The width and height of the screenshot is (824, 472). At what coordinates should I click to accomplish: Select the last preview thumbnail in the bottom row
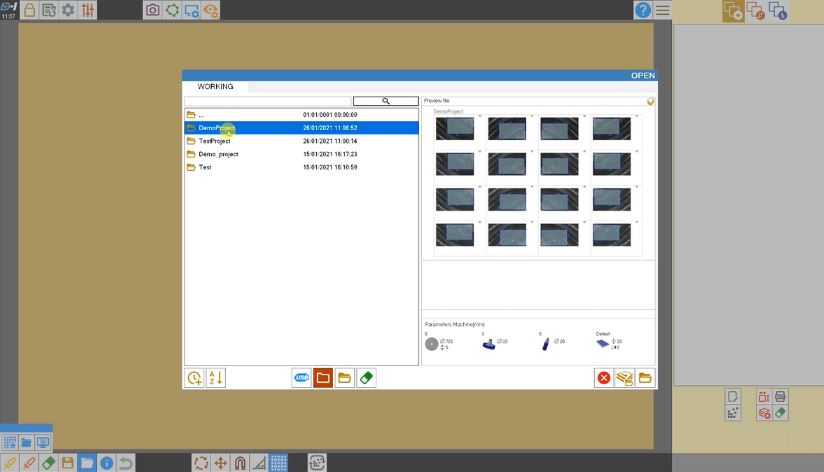(x=612, y=235)
